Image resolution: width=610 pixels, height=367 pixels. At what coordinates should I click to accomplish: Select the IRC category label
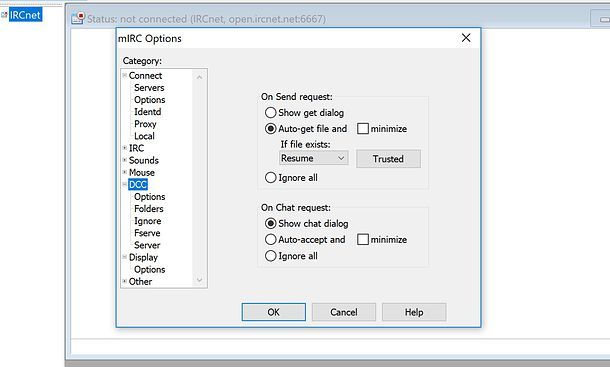coord(136,148)
